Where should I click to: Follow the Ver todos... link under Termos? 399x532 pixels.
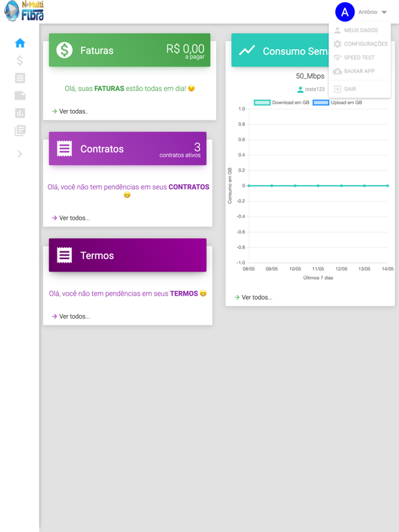(74, 316)
